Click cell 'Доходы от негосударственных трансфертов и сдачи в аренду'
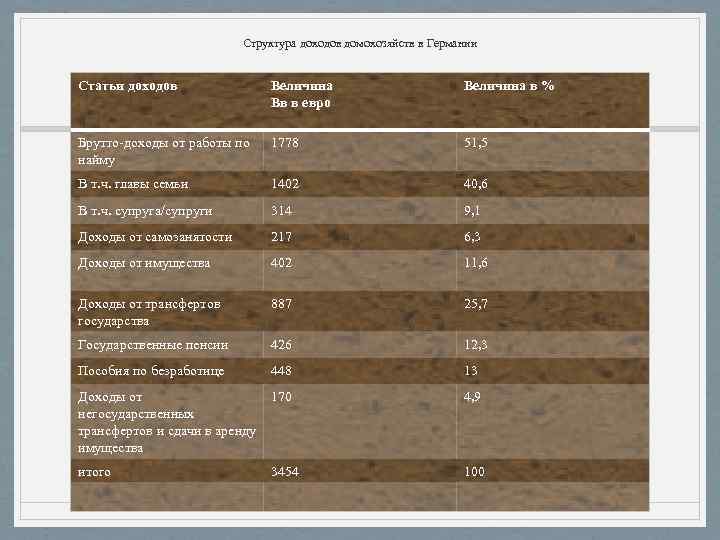 [167, 422]
